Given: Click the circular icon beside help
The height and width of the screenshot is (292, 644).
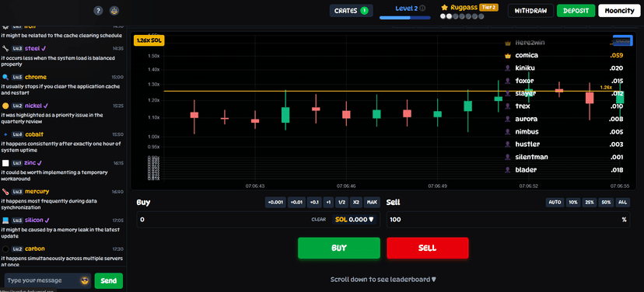Looking at the screenshot, I should 114,11.
